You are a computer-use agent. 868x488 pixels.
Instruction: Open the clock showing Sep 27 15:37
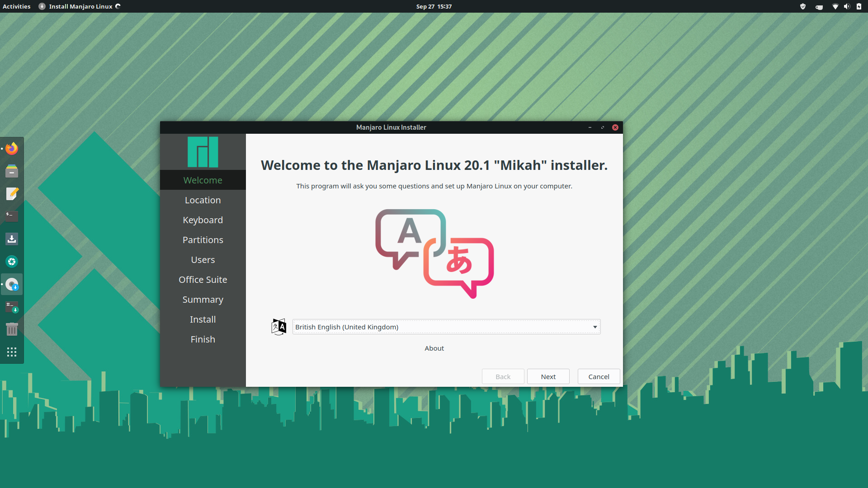coord(434,6)
